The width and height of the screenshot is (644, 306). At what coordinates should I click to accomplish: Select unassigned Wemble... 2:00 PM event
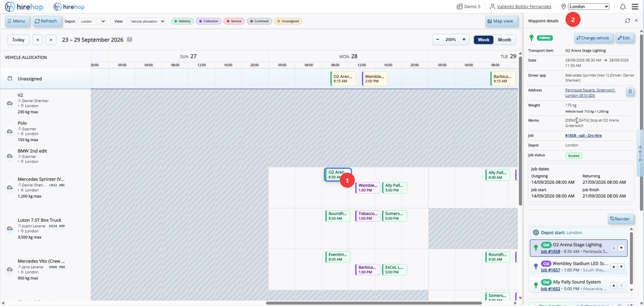click(x=374, y=79)
